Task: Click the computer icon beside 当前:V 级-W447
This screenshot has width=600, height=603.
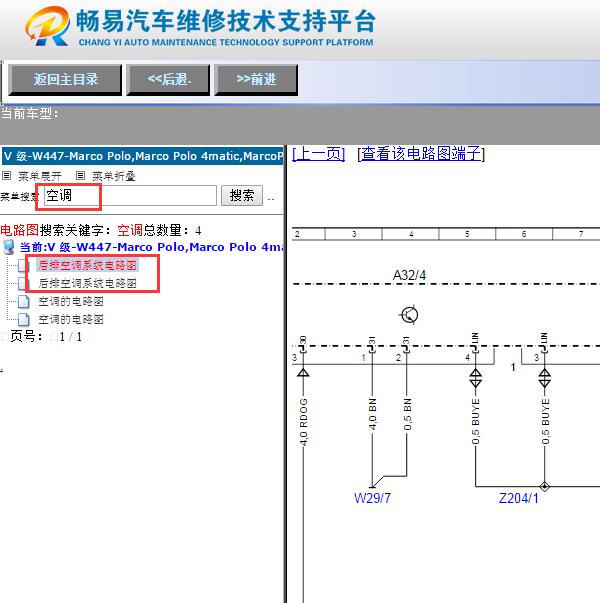Action: (x=8, y=247)
